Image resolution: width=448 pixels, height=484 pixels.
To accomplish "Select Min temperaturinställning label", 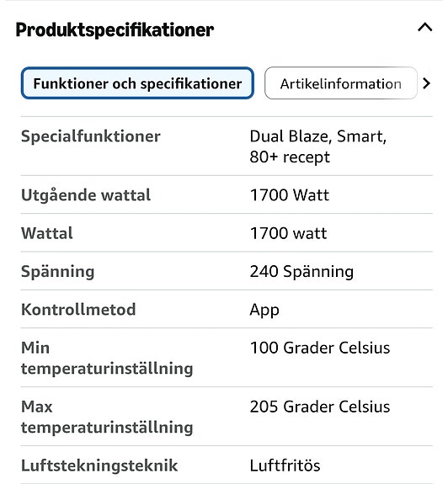I will coord(107,358).
